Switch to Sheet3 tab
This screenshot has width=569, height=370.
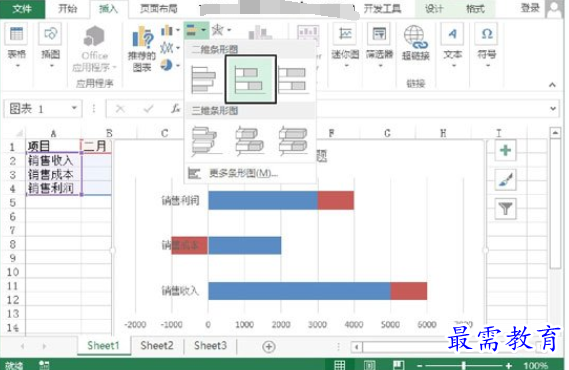[210, 345]
